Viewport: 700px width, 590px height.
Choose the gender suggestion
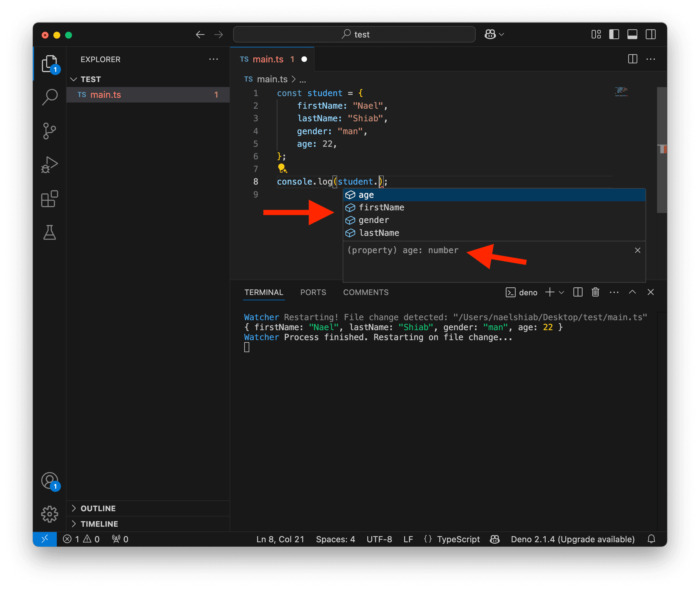tap(494, 220)
